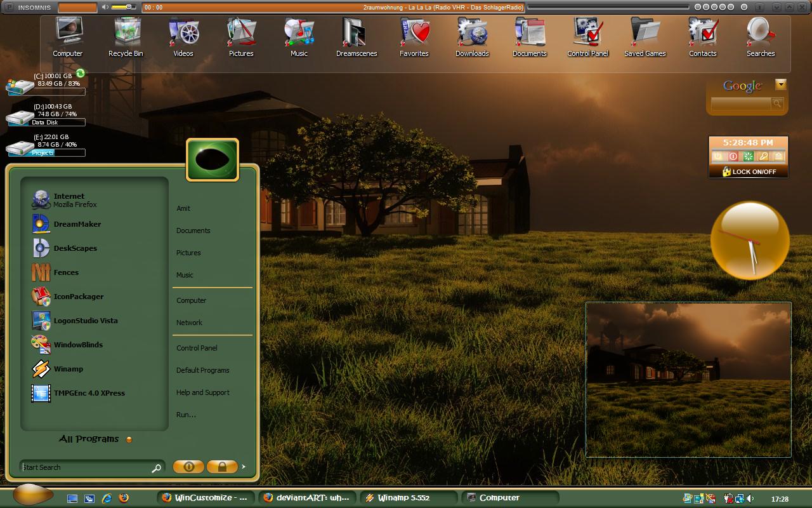Expand the Google gadget dropdown arrow
The image size is (812, 508).
[781, 84]
